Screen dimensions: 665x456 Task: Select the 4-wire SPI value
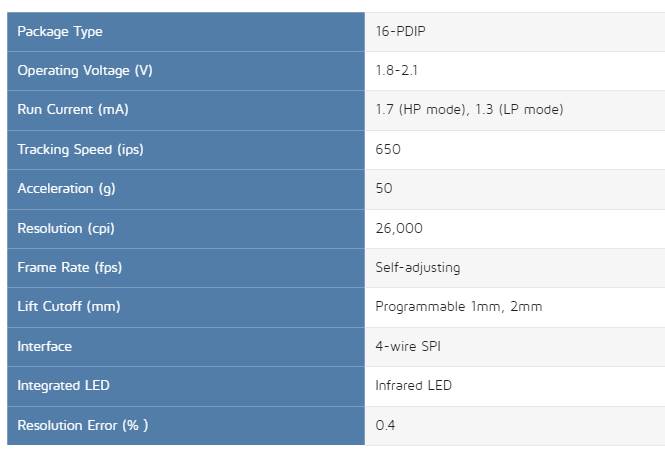click(408, 346)
